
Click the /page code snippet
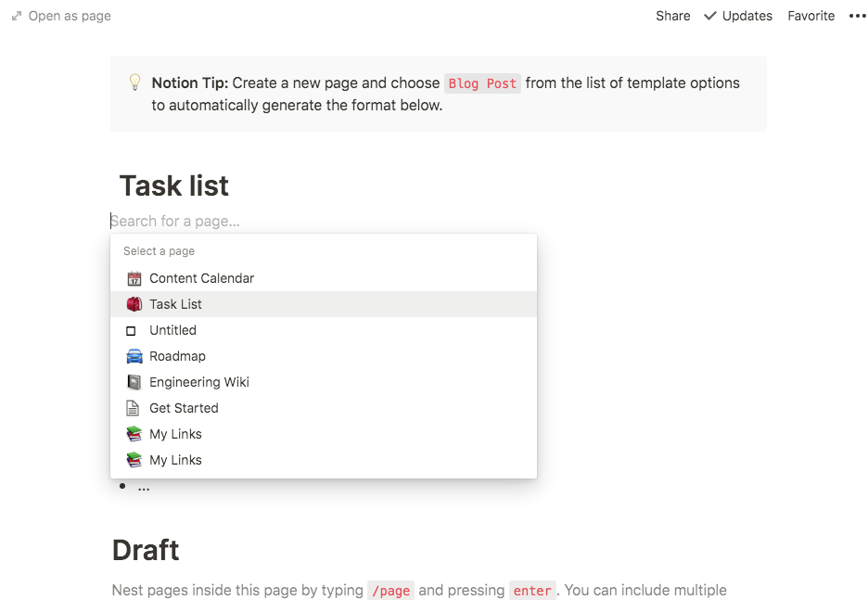pyautogui.click(x=390, y=591)
